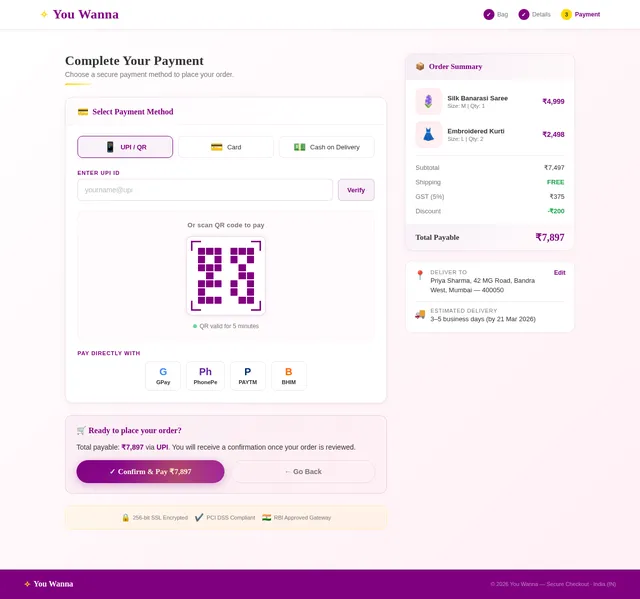This screenshot has height=599, width=640.
Task: Click the delivery location pin icon
Action: click(x=420, y=275)
